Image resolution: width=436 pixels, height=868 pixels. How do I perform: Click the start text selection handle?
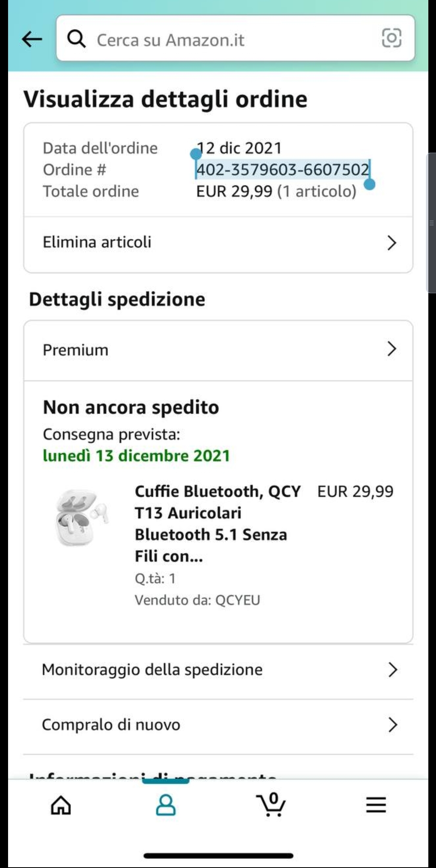click(196, 153)
